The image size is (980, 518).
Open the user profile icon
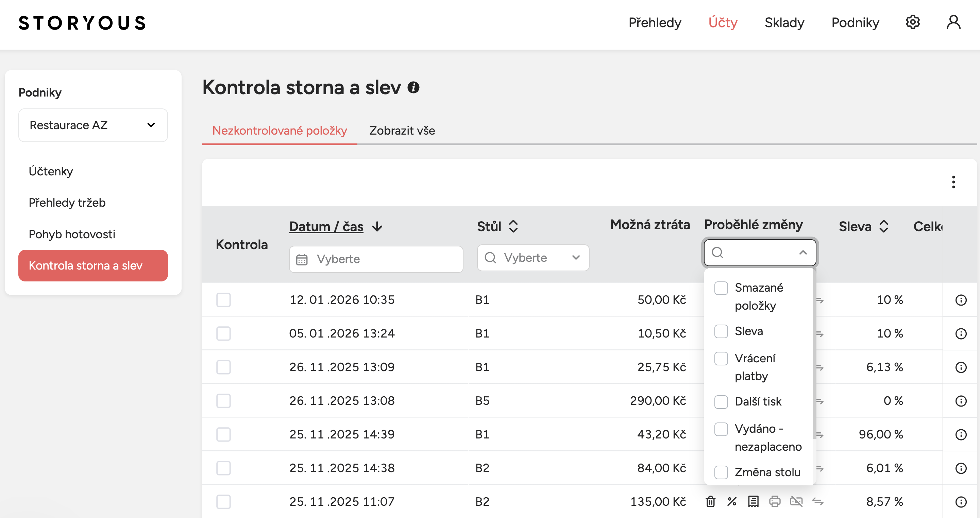click(x=953, y=22)
